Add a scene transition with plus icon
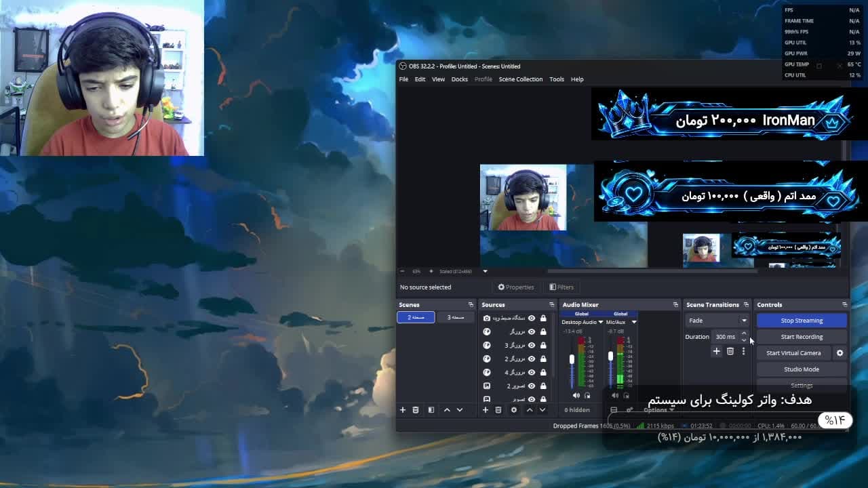Screen dimensions: 868x488 [716, 351]
